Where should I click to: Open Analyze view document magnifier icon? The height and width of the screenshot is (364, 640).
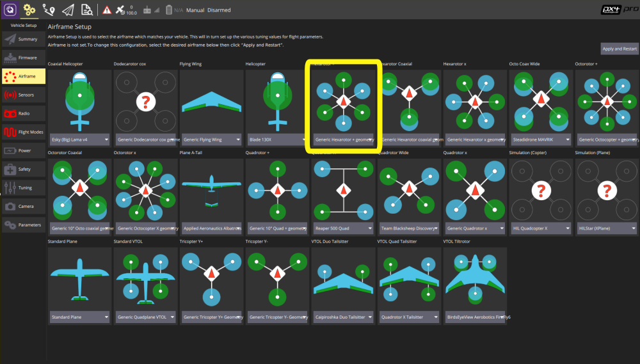coord(86,10)
